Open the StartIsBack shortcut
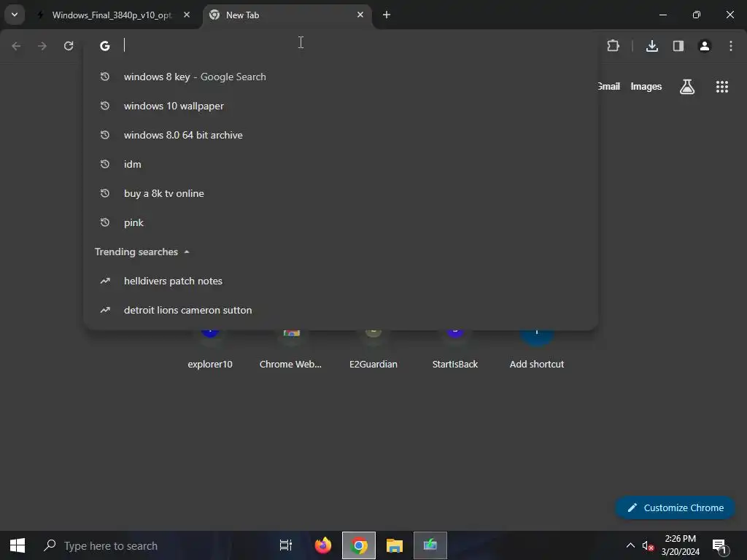The image size is (747, 560). click(x=455, y=350)
